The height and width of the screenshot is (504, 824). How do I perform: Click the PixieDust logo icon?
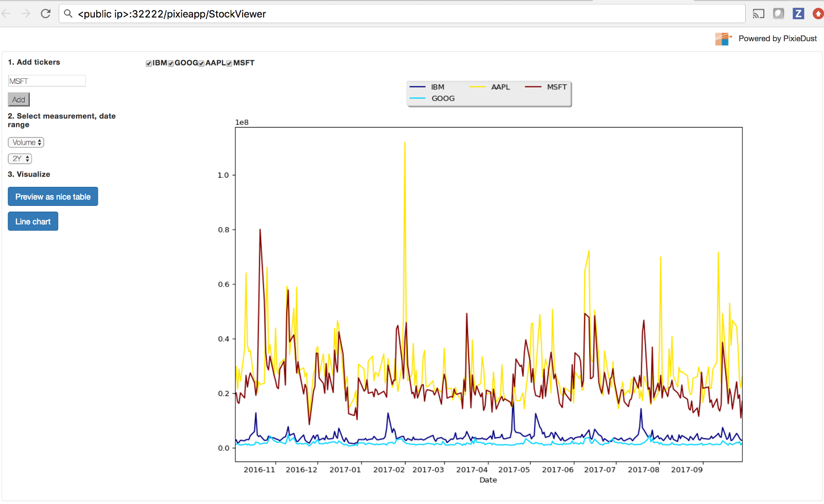[x=723, y=39]
